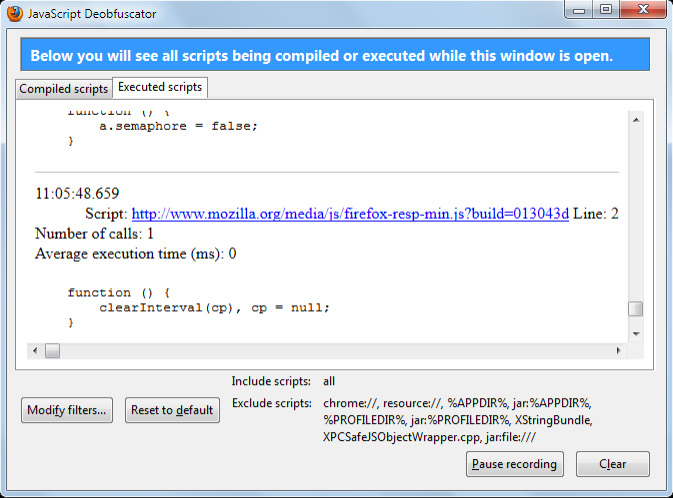
Task: Select the Executed scripts tab
Action: point(160,88)
